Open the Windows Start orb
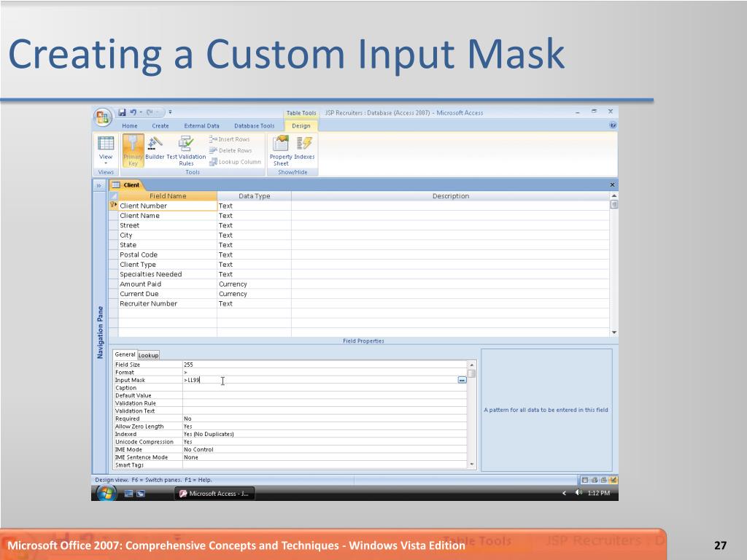The height and width of the screenshot is (560, 747). (105, 494)
